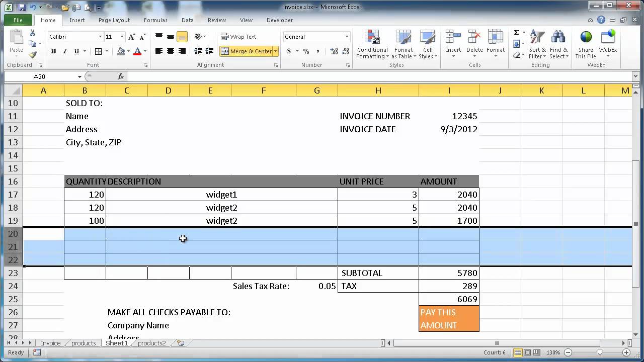
Task: Expand the Name Box dropdown arrow
Action: pos(79,76)
